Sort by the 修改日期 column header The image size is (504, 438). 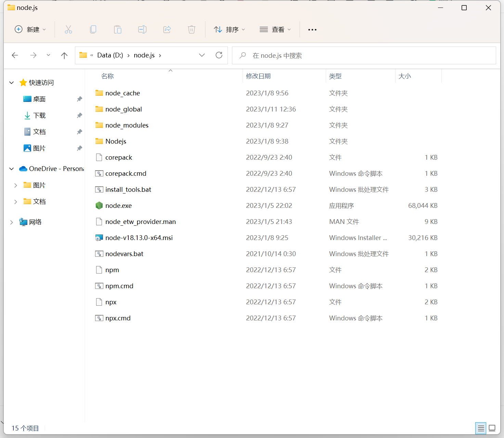(x=258, y=76)
